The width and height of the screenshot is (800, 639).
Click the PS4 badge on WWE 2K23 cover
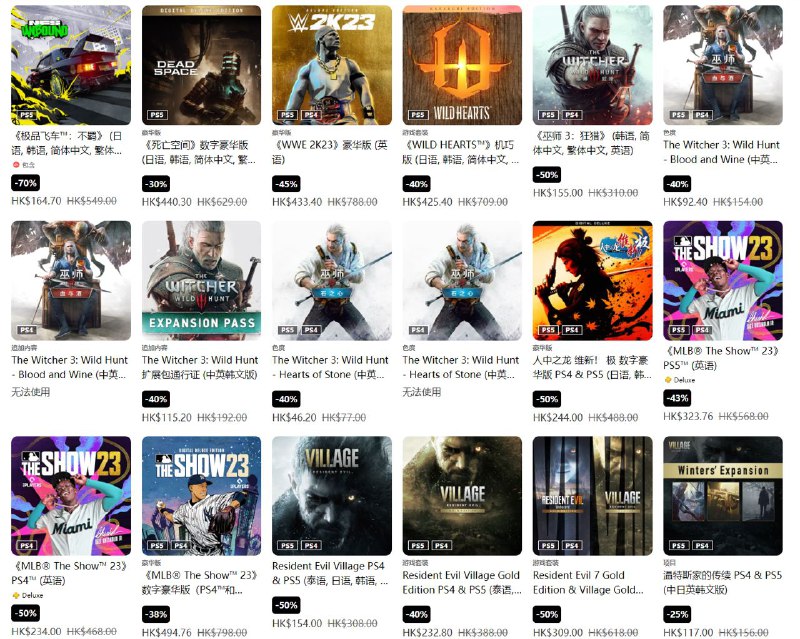tap(311, 115)
